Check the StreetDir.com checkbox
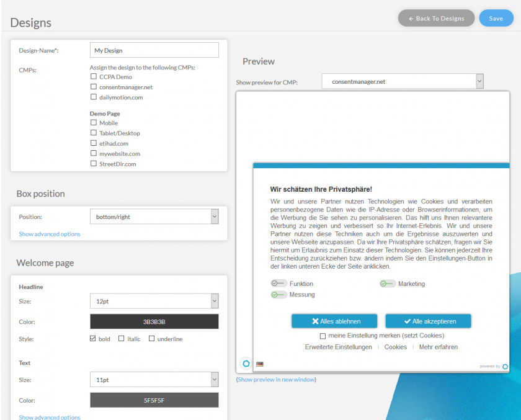Image resolution: width=521 pixels, height=420 pixels. (94, 164)
